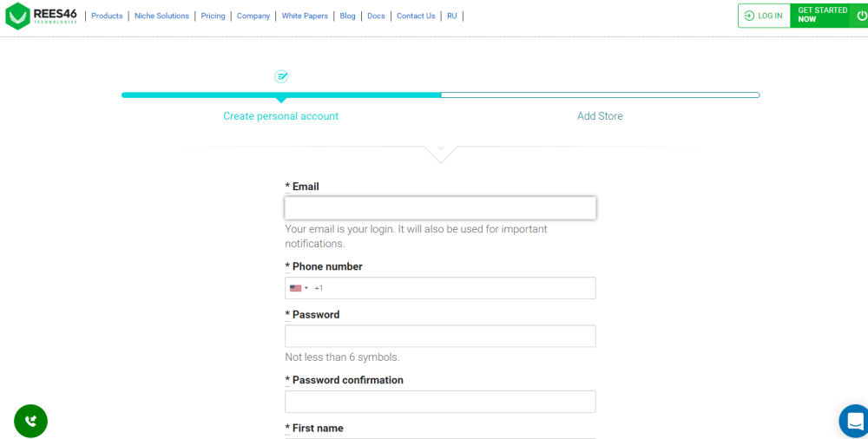Open the US flag country code selector
Viewport: 868px width, 439px height.
click(x=299, y=288)
